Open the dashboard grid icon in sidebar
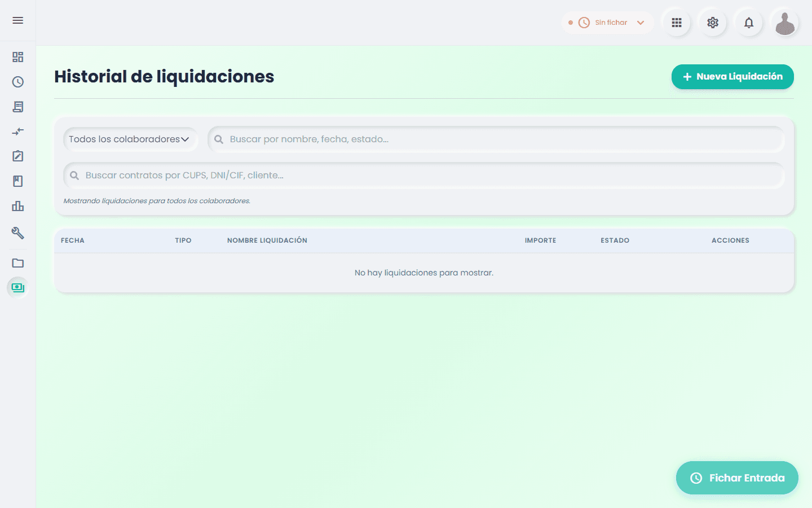 18,57
